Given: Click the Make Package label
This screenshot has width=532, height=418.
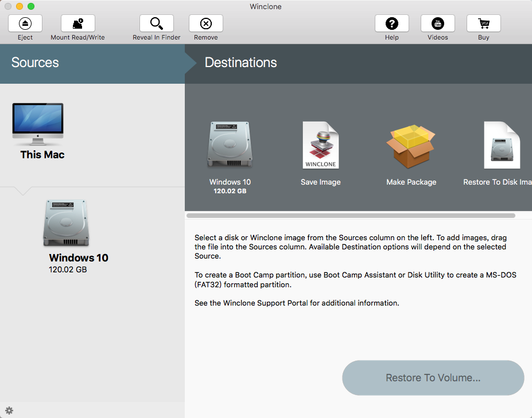Looking at the screenshot, I should (411, 182).
